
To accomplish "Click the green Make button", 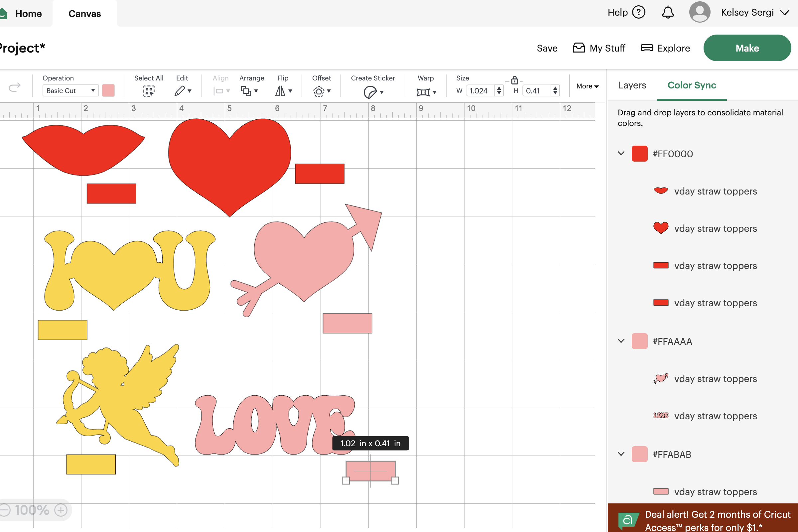I will pyautogui.click(x=747, y=48).
